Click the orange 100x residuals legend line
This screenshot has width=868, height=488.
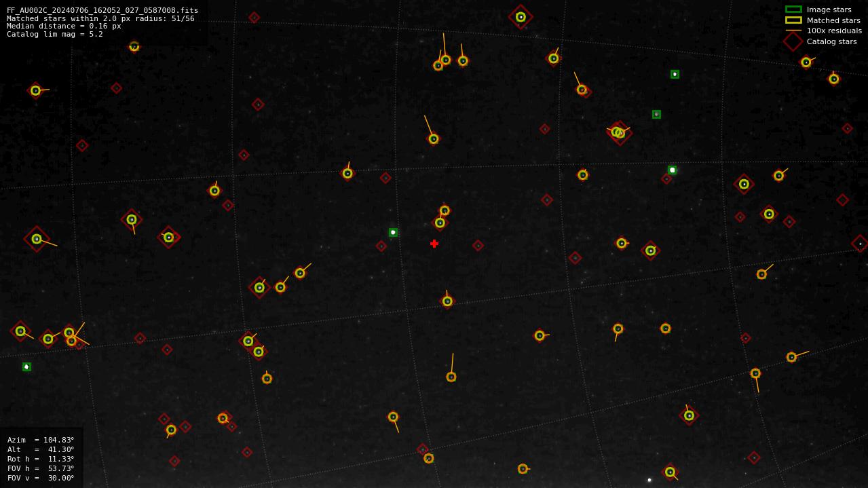click(793, 31)
